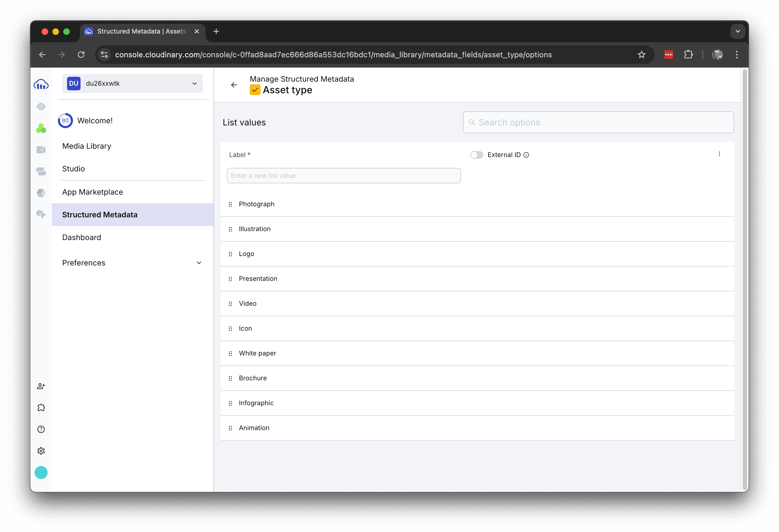Bookmark this page with the star icon

click(641, 55)
